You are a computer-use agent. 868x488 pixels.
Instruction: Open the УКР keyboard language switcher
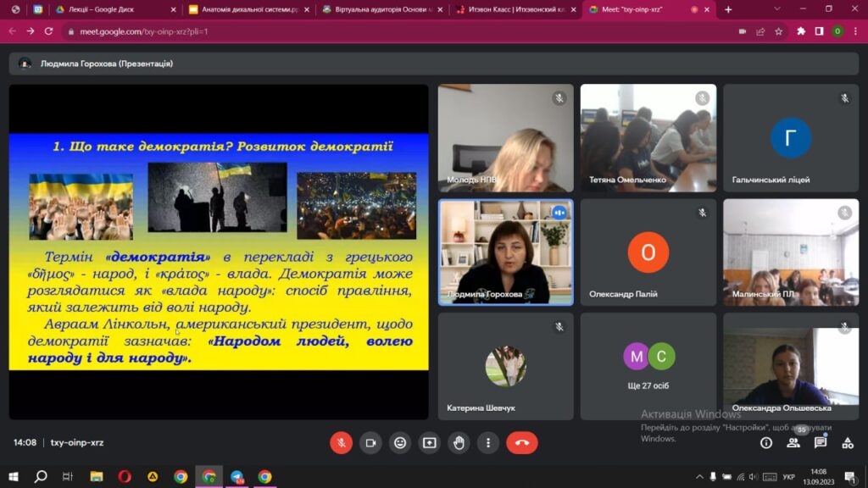point(789,477)
